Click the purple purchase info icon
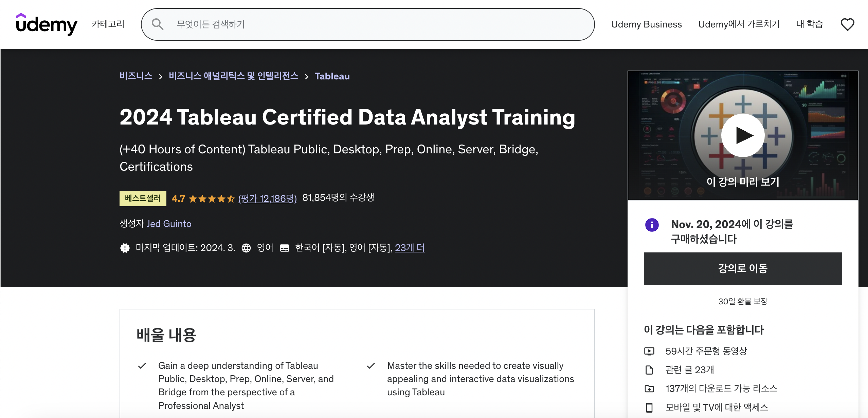This screenshot has width=868, height=418. point(652,225)
